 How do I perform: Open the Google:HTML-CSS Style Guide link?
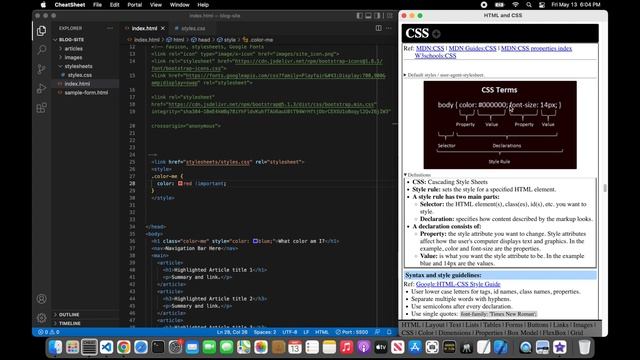pyautogui.click(x=458, y=284)
